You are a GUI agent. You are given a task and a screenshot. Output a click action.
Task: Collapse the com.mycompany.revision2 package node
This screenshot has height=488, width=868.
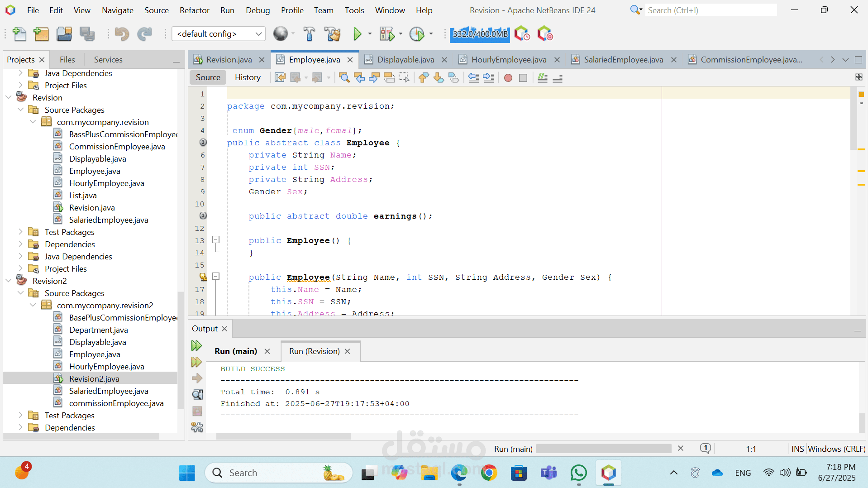(x=33, y=305)
